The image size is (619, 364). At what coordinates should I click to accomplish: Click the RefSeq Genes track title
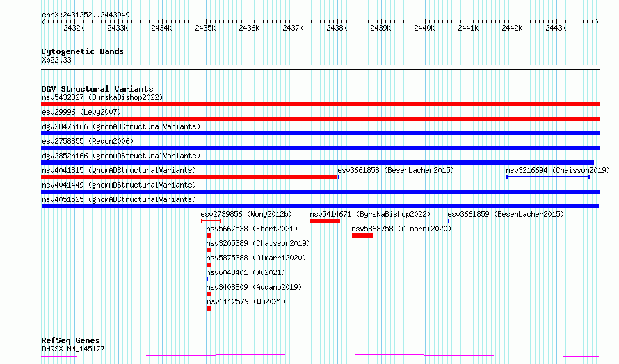[70, 340]
